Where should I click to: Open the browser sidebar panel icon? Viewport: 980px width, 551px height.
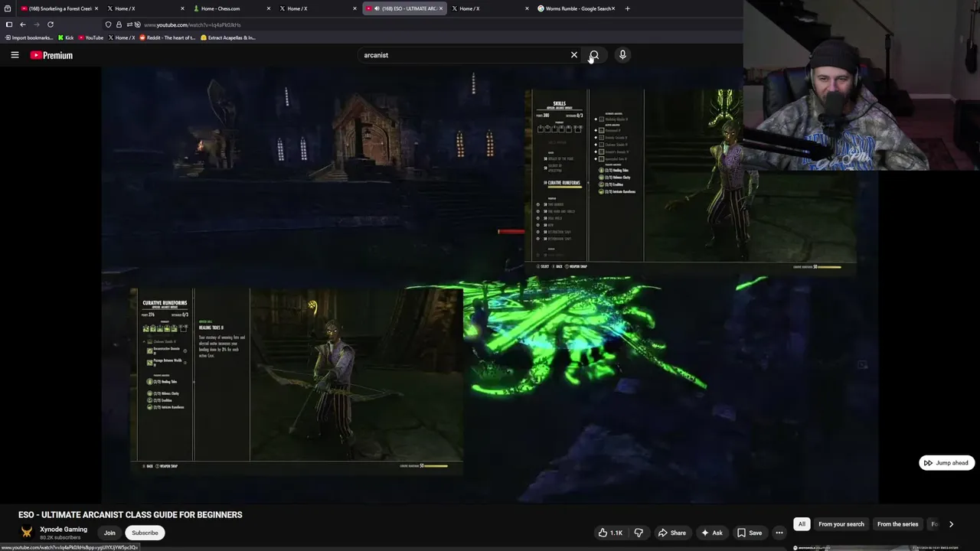[8, 24]
